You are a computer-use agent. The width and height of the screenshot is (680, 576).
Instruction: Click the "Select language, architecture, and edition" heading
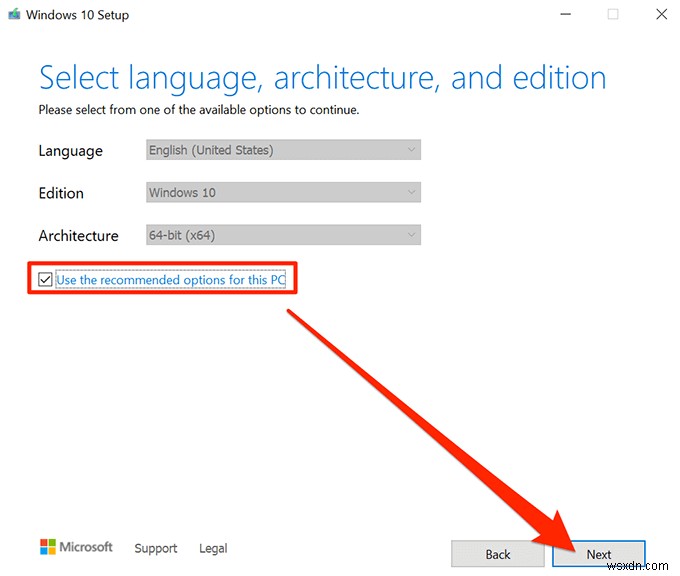point(322,78)
